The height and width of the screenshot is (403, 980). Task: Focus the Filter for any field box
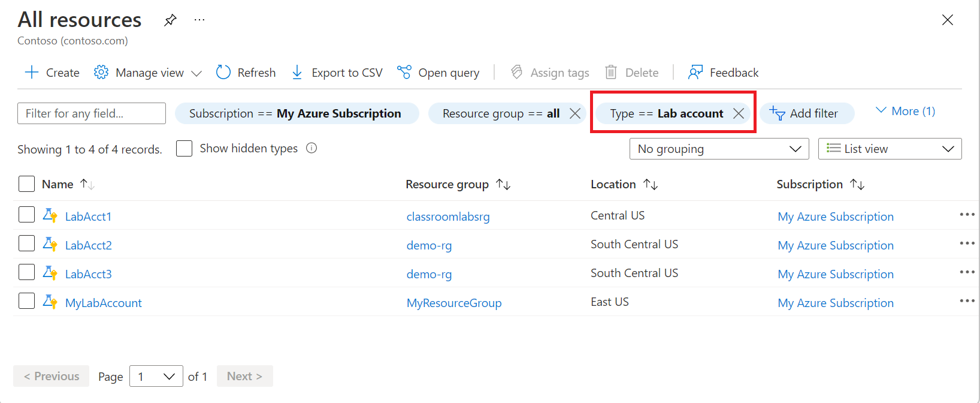click(x=92, y=113)
